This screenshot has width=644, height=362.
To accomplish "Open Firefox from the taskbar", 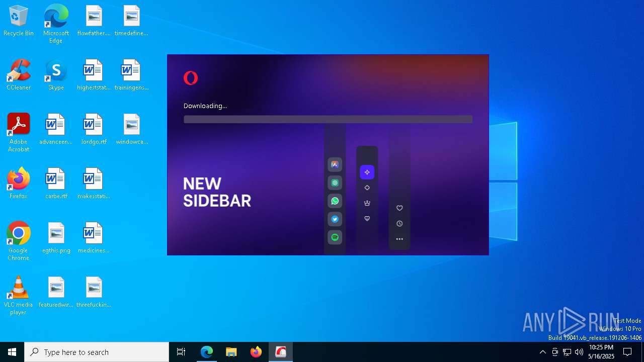I will 256,352.
